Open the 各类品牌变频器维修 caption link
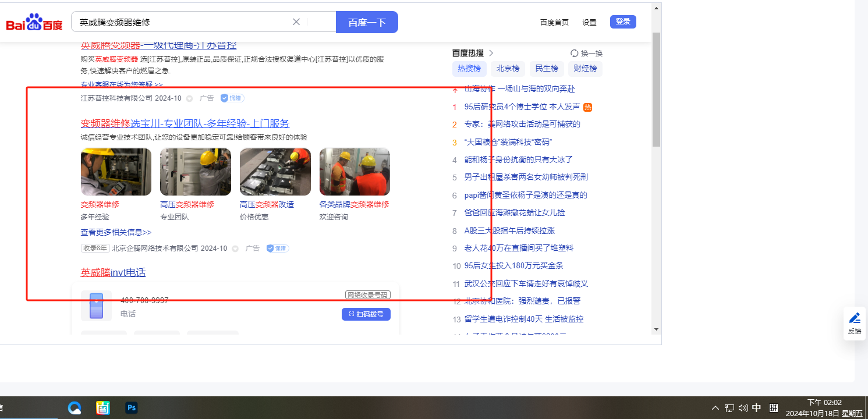The image size is (868, 419). pos(354,204)
